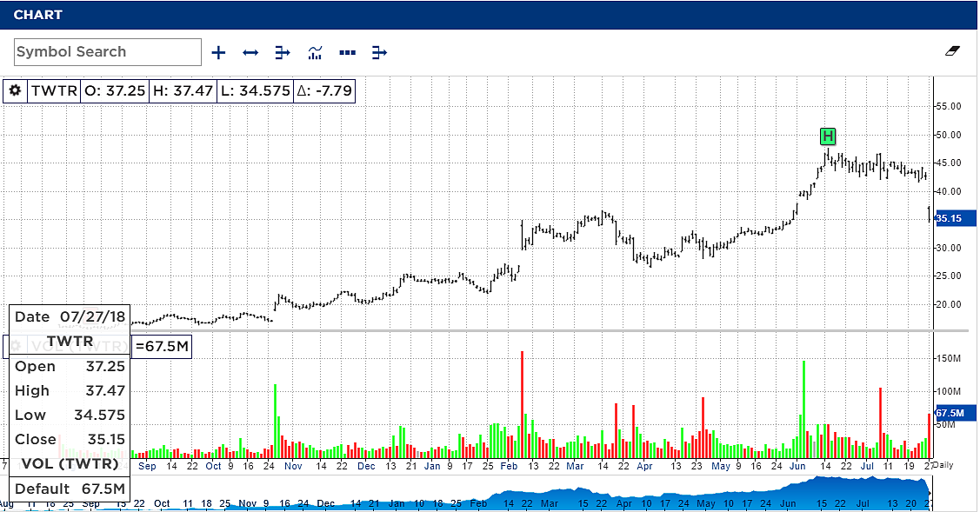Click High 37.47 row in tooltip
980x512 pixels.
pos(70,390)
